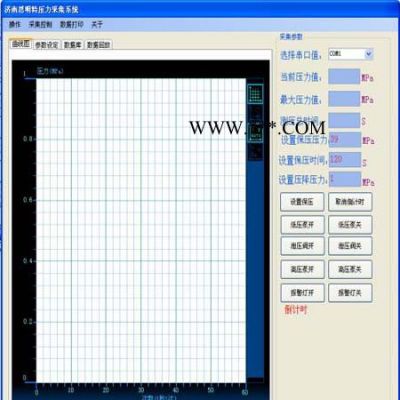Turn off the high pressure pump (高压泵关)

point(350,269)
